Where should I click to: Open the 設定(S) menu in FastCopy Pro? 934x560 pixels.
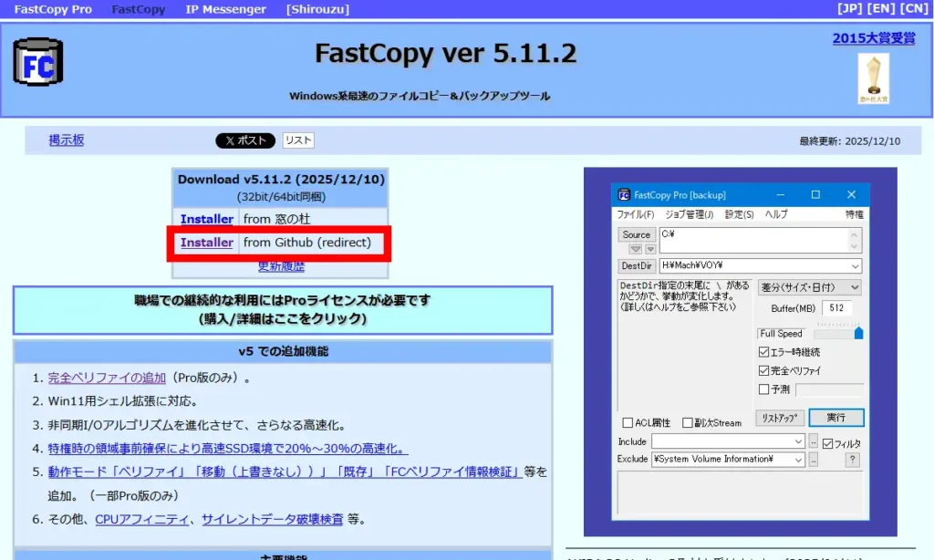(x=738, y=215)
